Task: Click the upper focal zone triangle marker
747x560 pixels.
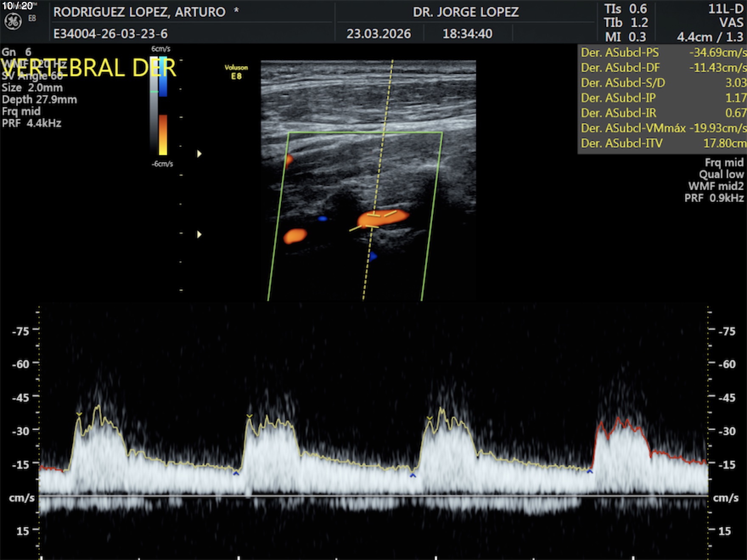Action: (199, 154)
